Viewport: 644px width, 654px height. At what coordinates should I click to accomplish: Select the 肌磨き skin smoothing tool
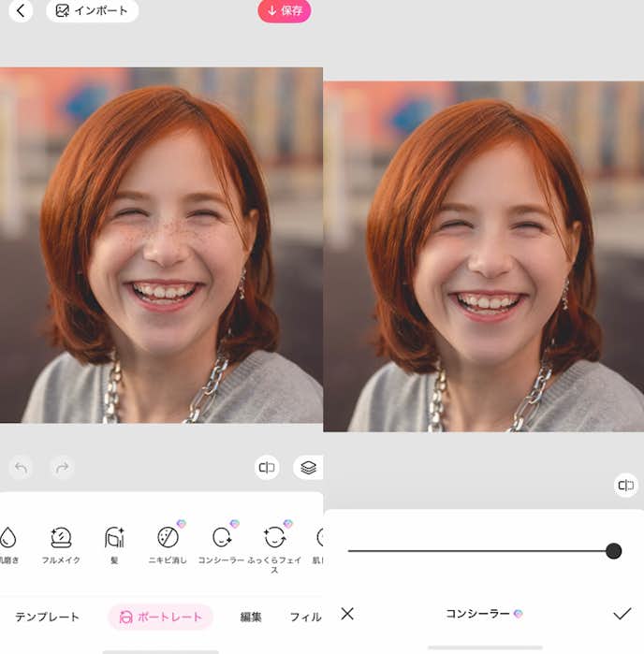[x=7, y=545]
